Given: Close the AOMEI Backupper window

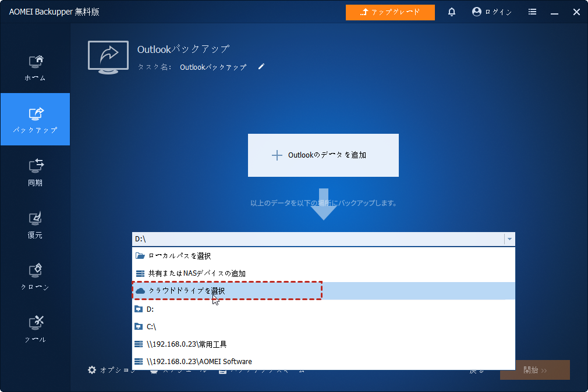Looking at the screenshot, I should click(576, 12).
